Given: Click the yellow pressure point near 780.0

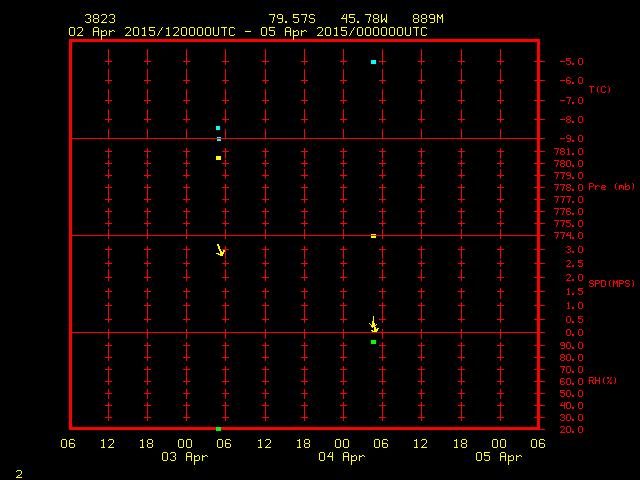Looking at the screenshot, I should pos(218,158).
